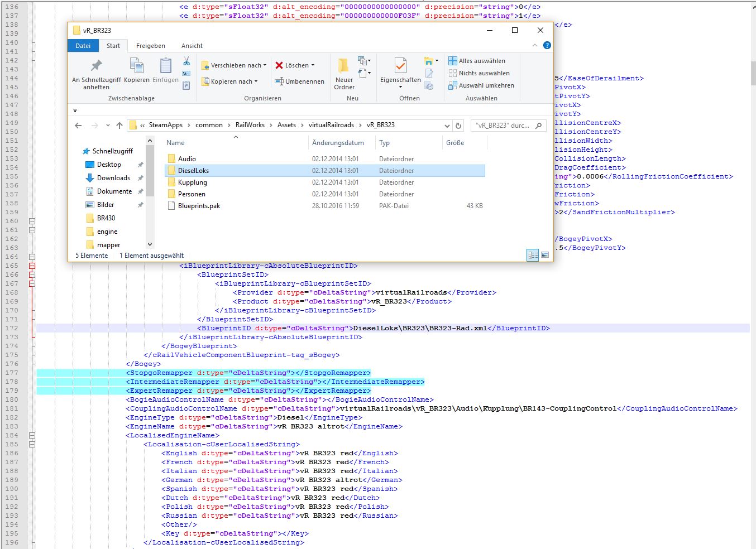The image size is (756, 549).
Task: Refresh the folder with the reload icon
Action: [458, 126]
